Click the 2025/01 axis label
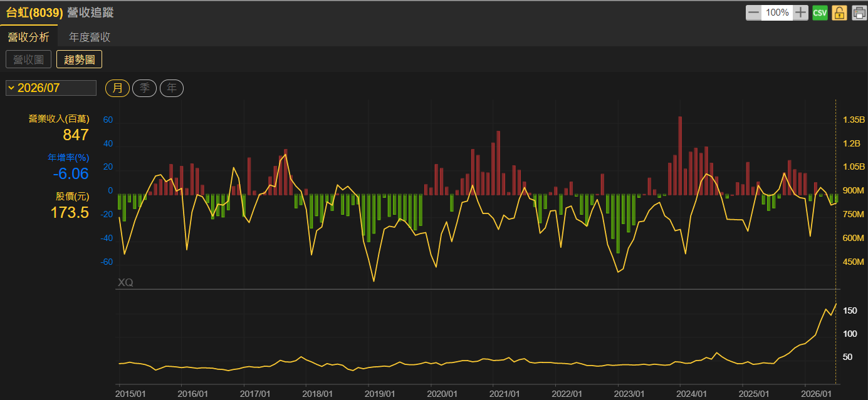 (754, 394)
